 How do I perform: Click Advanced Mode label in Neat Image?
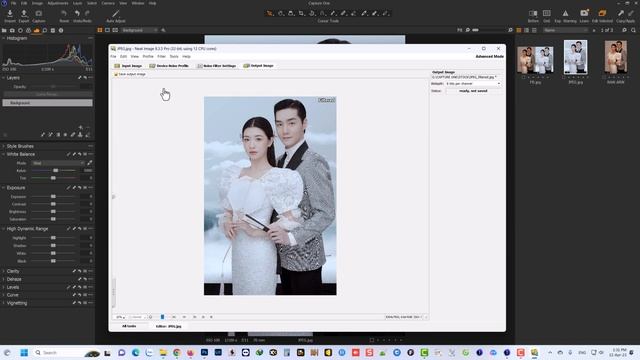point(489,56)
